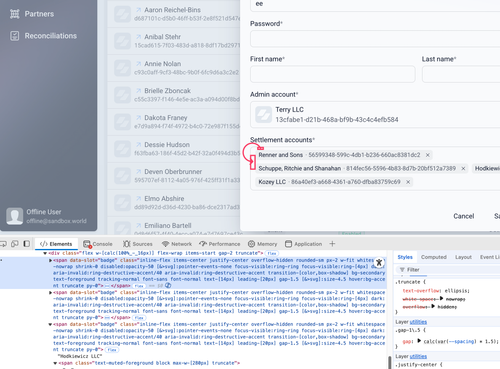Add a new DevTools tab with plus

(x=332, y=244)
